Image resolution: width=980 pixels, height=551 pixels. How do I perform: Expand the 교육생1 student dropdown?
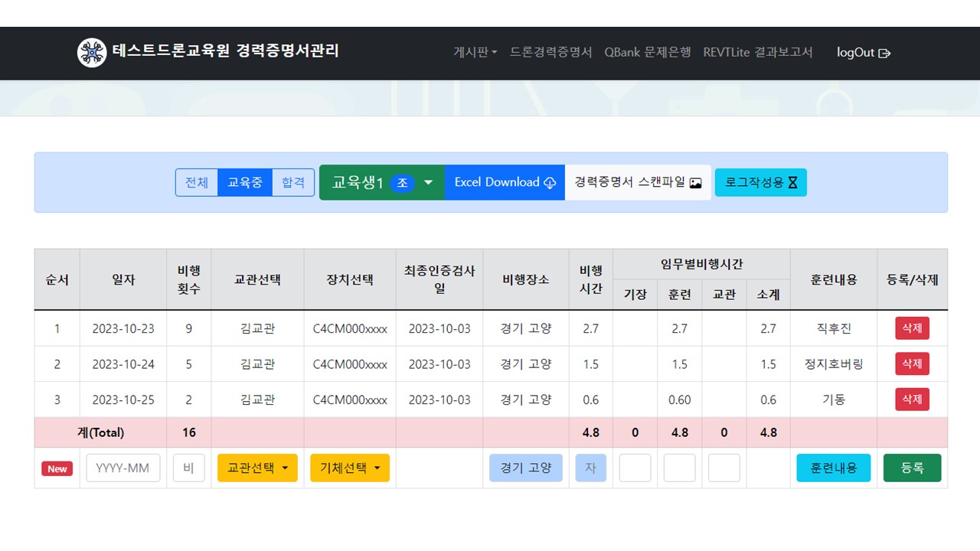tap(429, 183)
